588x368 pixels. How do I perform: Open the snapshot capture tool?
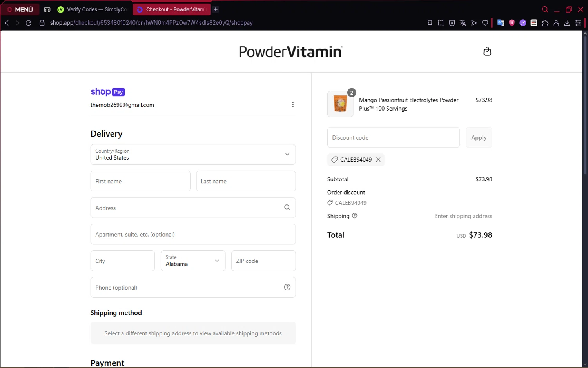tap(441, 23)
